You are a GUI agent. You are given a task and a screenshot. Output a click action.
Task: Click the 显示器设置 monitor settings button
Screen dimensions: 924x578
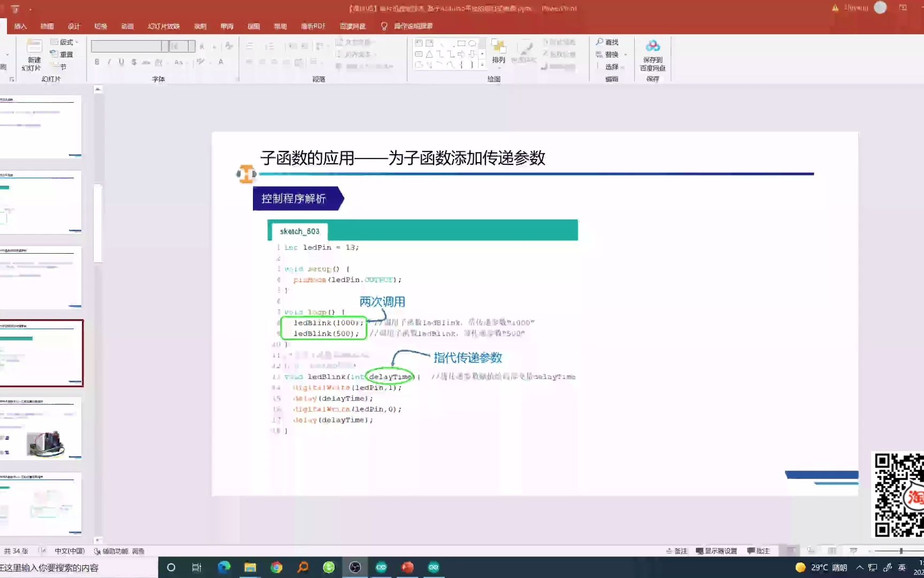coord(717,550)
